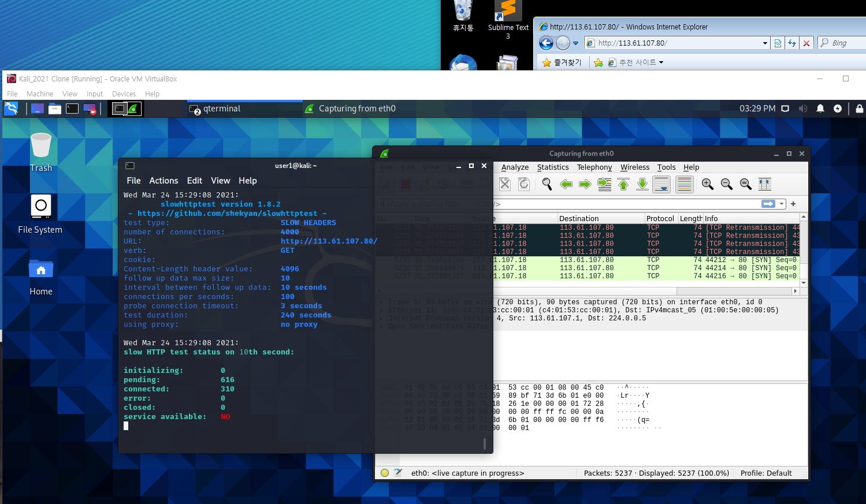Click Protocol column header

[x=661, y=218]
